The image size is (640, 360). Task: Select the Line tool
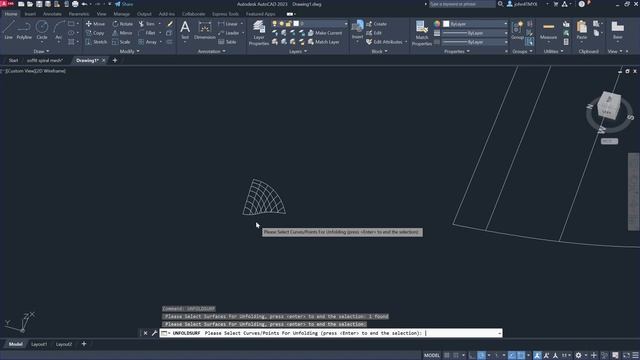pos(9,29)
